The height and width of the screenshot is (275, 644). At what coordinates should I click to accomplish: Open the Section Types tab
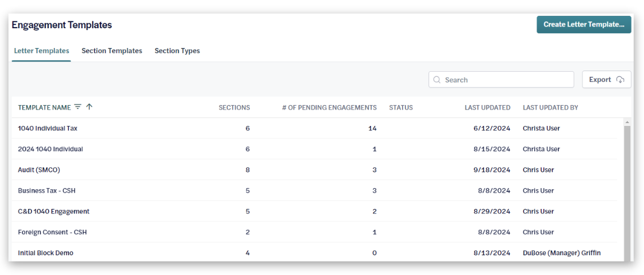[x=177, y=51]
